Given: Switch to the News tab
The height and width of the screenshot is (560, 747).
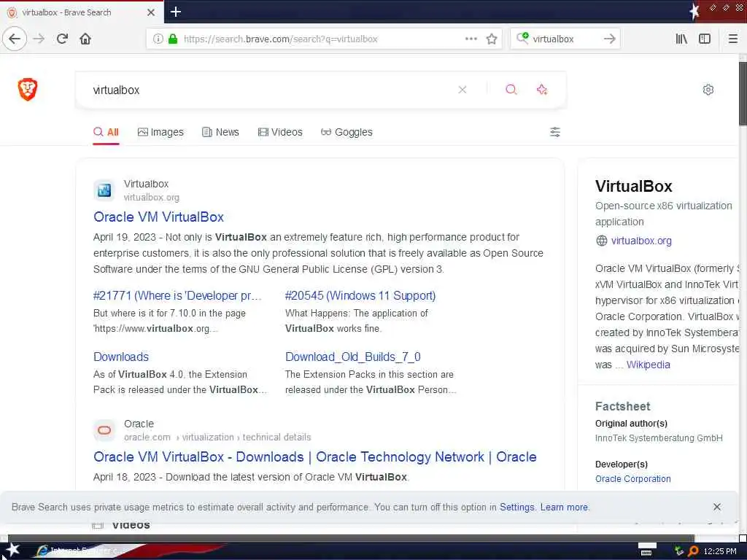Looking at the screenshot, I should [x=220, y=132].
